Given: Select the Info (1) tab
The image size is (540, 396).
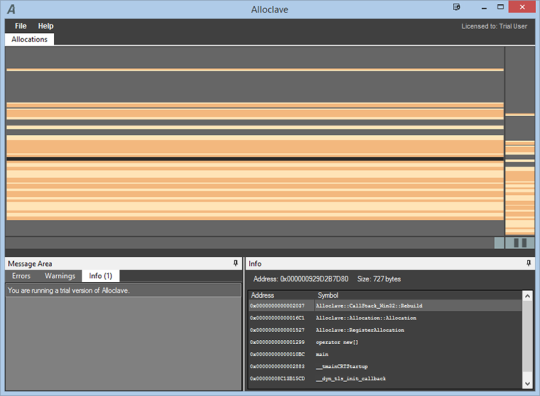Looking at the screenshot, I should pyautogui.click(x=101, y=276).
